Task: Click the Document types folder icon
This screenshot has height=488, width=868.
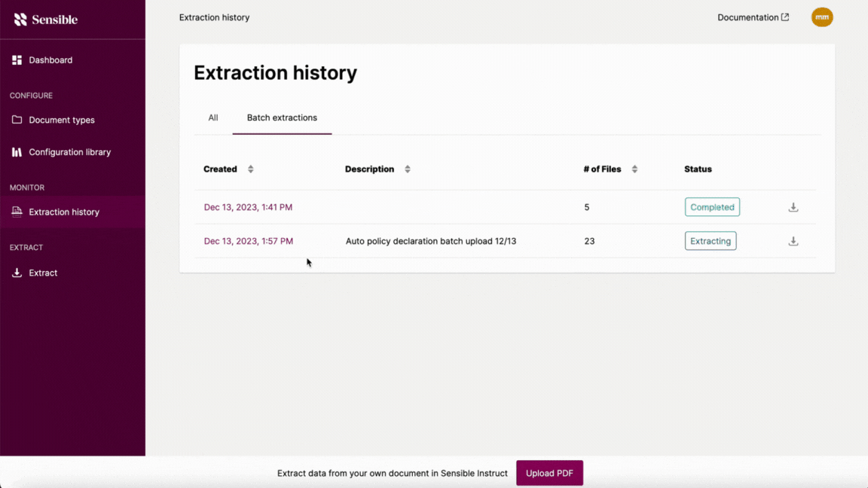Action: 17,120
